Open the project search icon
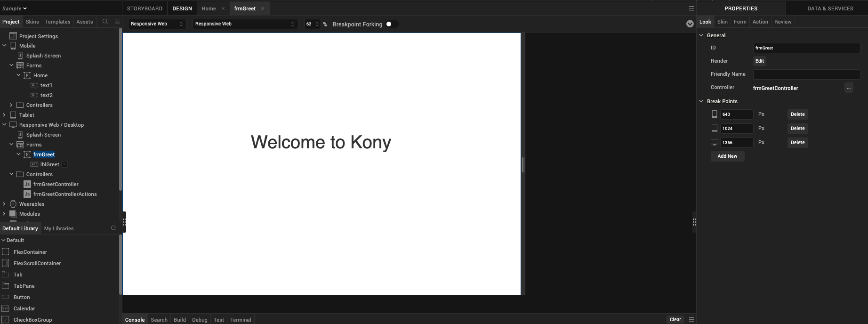This screenshot has height=324, width=868. pos(105,22)
